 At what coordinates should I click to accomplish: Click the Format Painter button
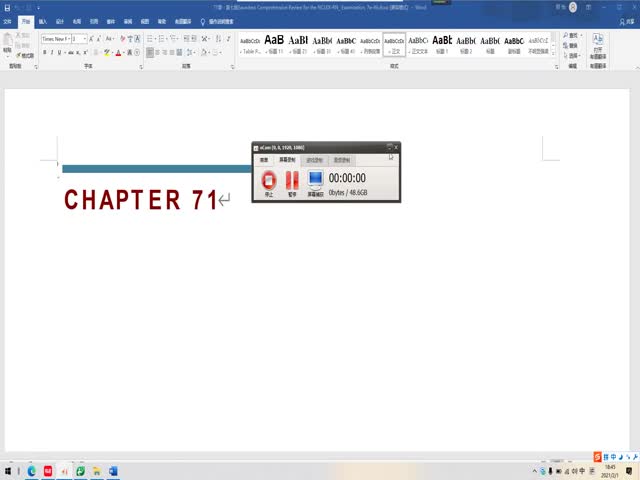27,56
